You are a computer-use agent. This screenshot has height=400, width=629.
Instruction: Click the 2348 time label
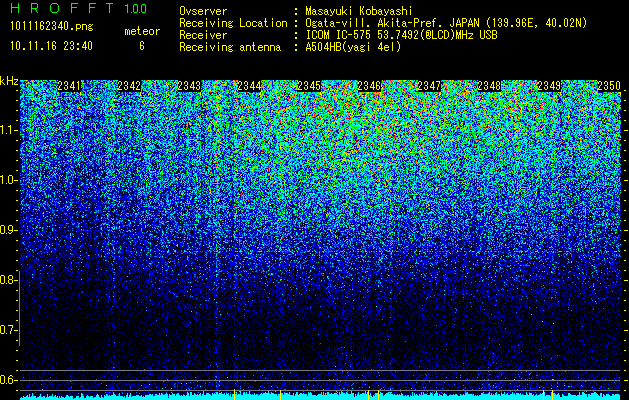[x=489, y=86]
